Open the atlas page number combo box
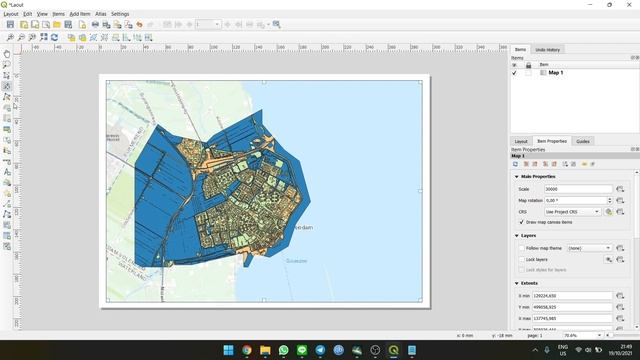Viewport: 640px width, 360px height. pyautogui.click(x=208, y=24)
